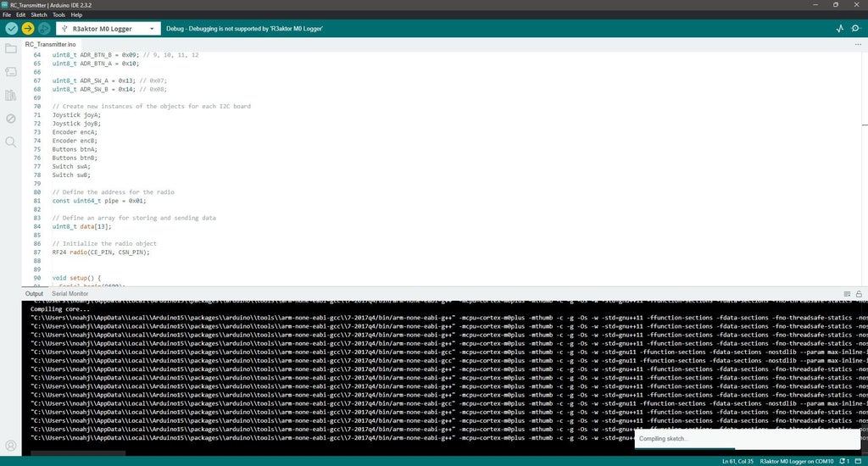The image size is (868, 466).
Task: Click the debug not supported message text
Action: [244, 28]
